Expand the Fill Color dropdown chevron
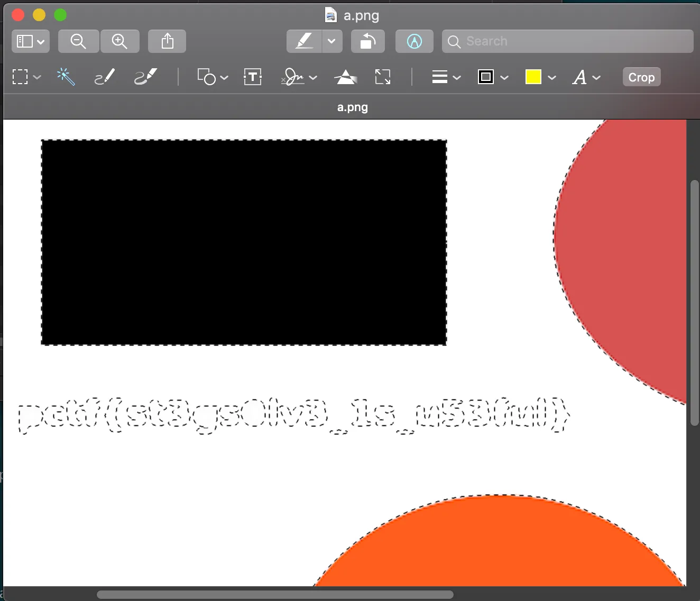Screen dimensions: 700x601 click(552, 77)
